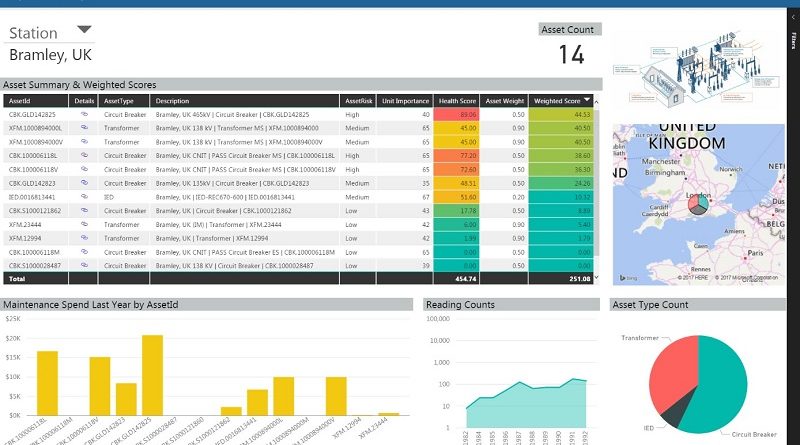This screenshot has height=445, width=800.
Task: Open details icon for CBK.100006118M row
Action: pos(85,253)
